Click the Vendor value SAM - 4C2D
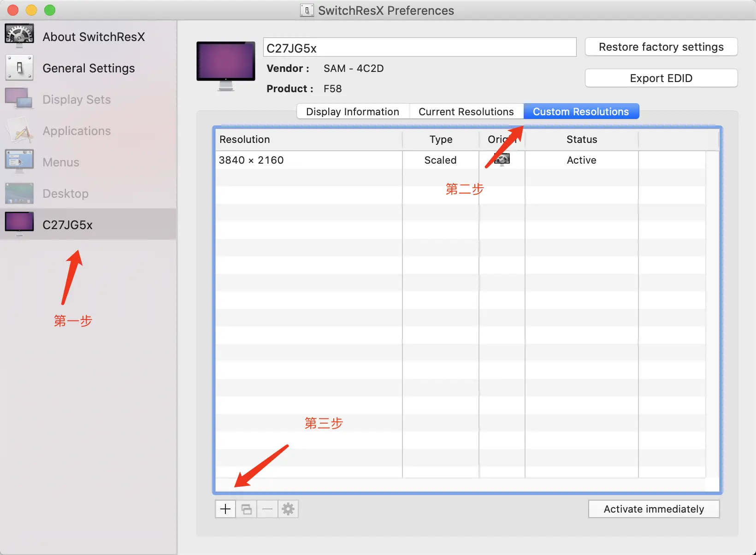The image size is (756, 555). pos(354,68)
